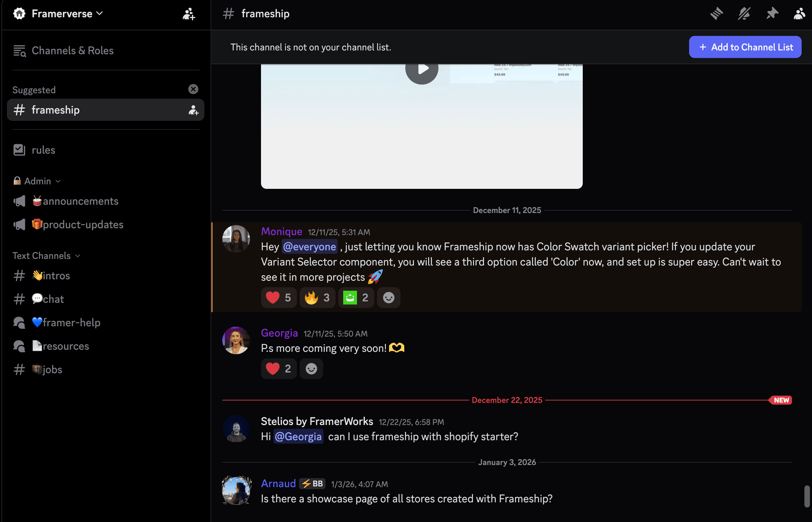Click the Framerverse server home icon
This screenshot has height=522, width=812.
(x=19, y=13)
